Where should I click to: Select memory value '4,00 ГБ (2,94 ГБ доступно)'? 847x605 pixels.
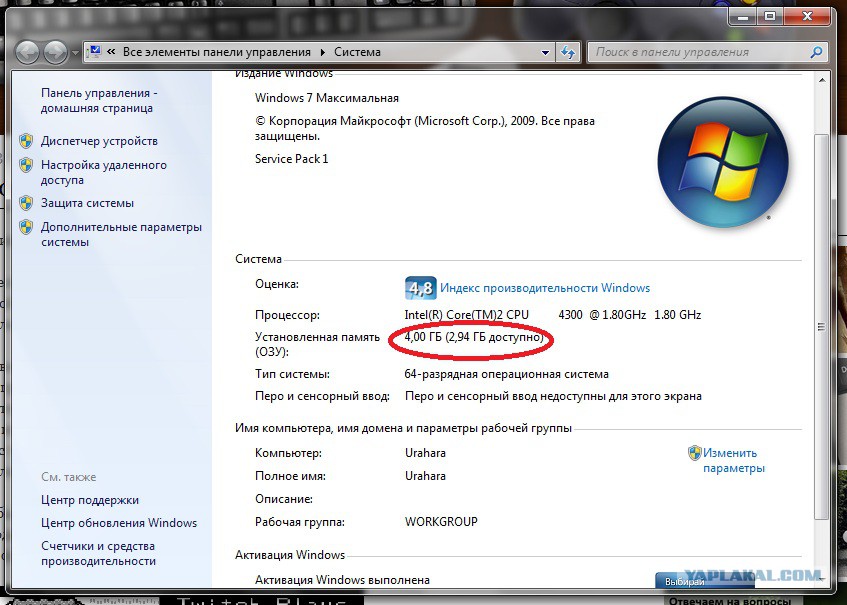(474, 338)
